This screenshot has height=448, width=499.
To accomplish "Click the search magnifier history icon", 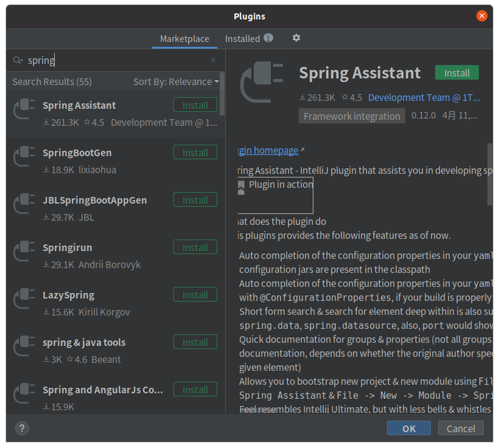I will [x=18, y=60].
